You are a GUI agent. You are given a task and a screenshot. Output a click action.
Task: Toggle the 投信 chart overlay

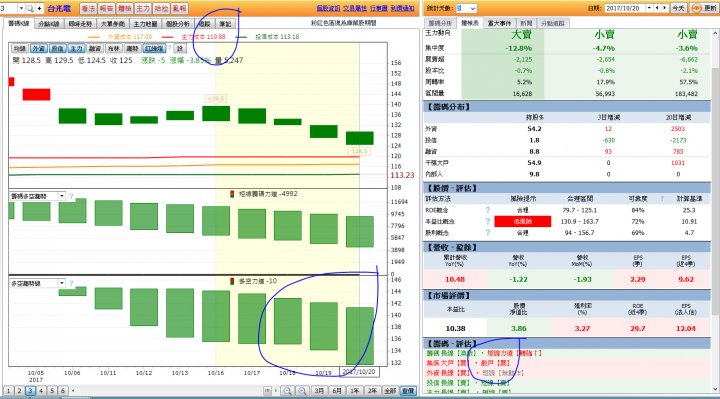pyautogui.click(x=57, y=48)
